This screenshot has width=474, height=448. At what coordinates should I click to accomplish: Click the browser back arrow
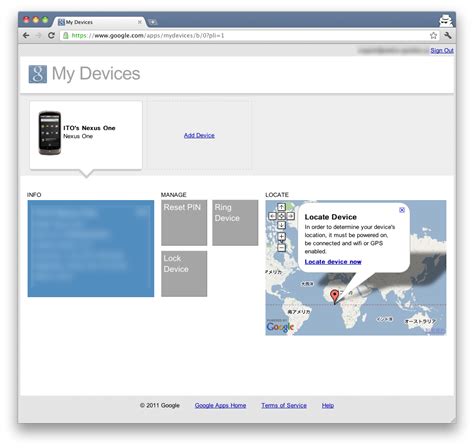tap(26, 35)
